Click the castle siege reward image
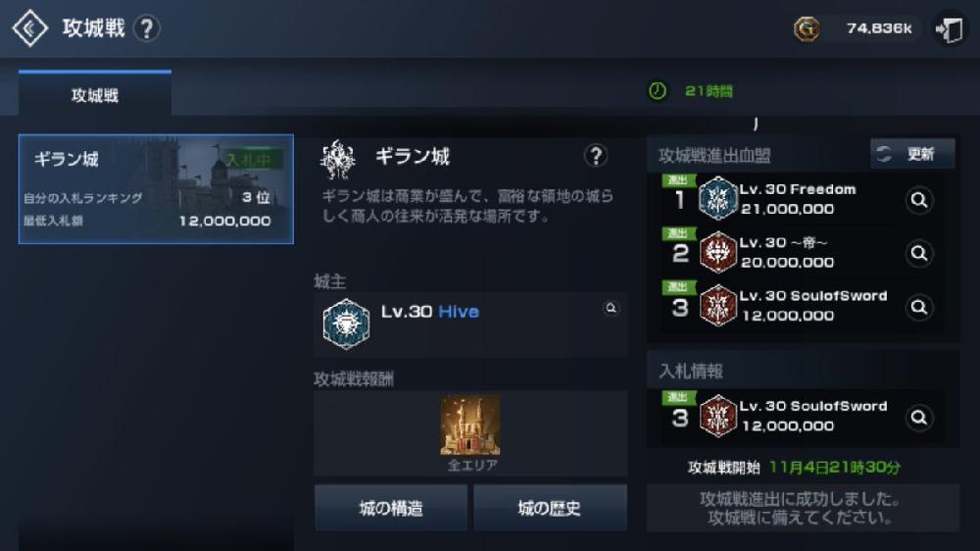 tap(470, 426)
